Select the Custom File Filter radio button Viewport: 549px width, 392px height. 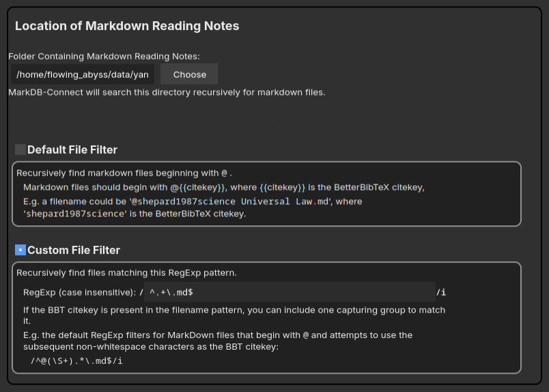click(x=20, y=250)
